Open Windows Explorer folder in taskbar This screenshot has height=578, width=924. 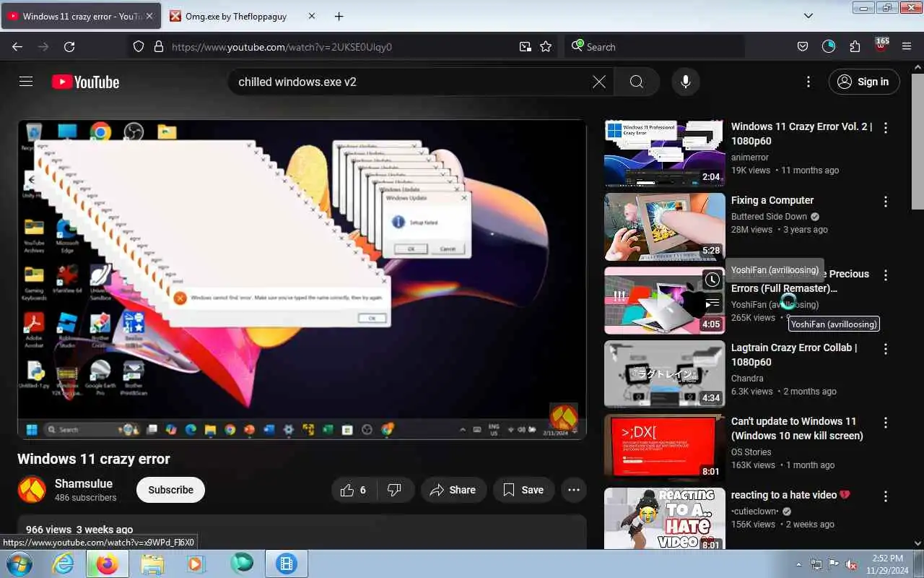coord(152,564)
